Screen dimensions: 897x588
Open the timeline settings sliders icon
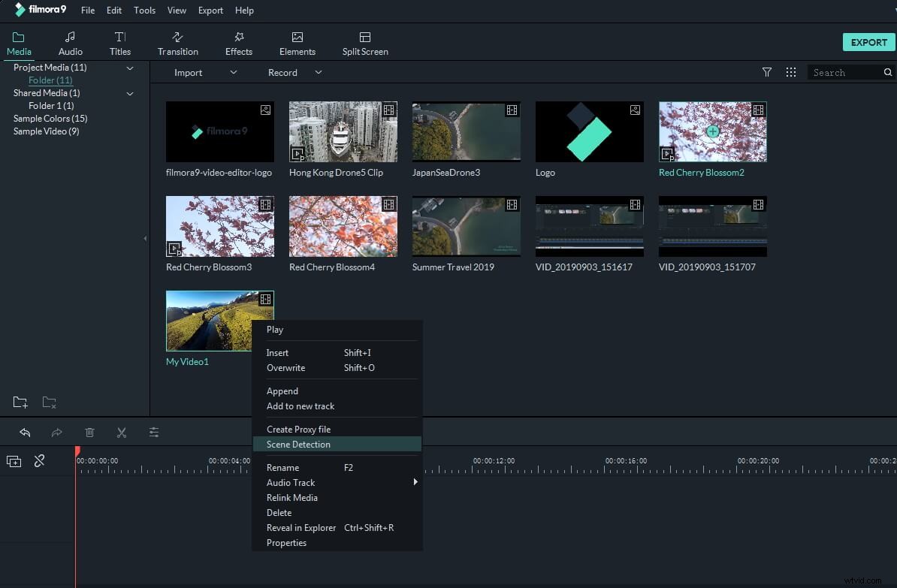coord(154,433)
